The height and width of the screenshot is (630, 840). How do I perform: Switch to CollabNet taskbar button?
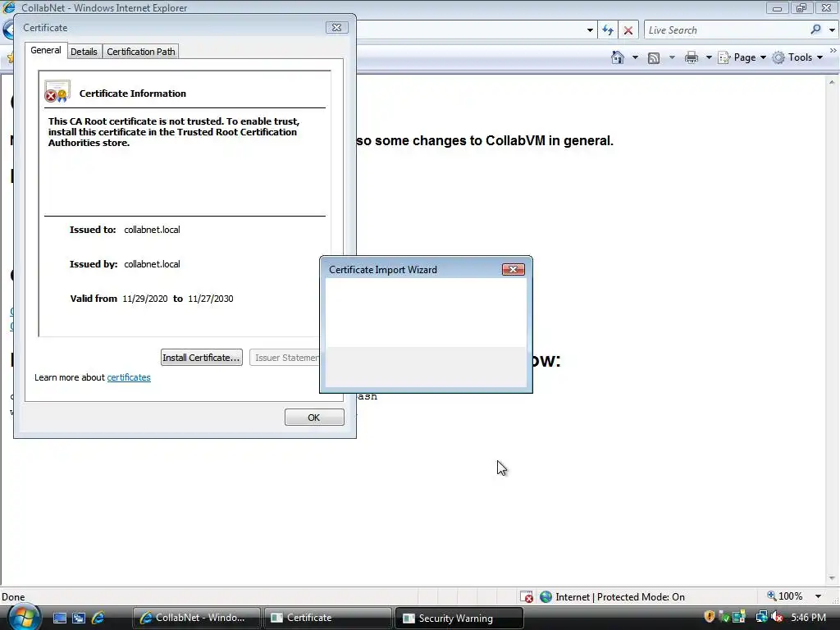point(196,618)
